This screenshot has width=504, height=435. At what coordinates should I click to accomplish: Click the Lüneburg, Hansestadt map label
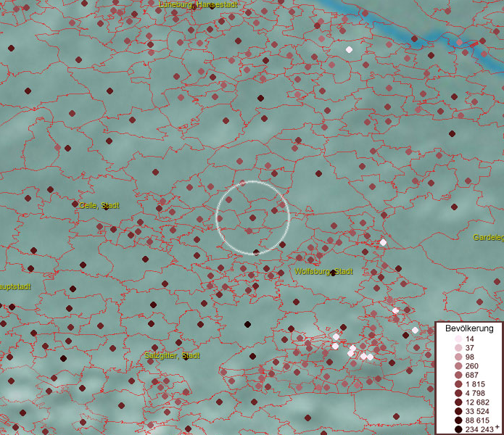point(198,4)
